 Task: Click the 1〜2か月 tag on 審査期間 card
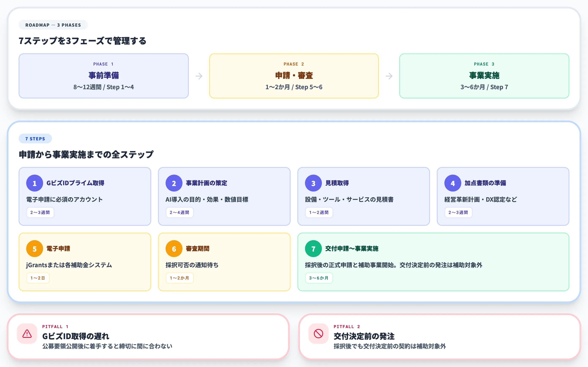point(180,278)
